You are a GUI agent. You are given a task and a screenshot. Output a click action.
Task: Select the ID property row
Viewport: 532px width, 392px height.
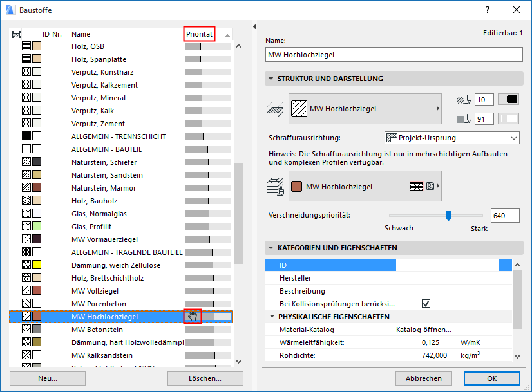pos(388,265)
